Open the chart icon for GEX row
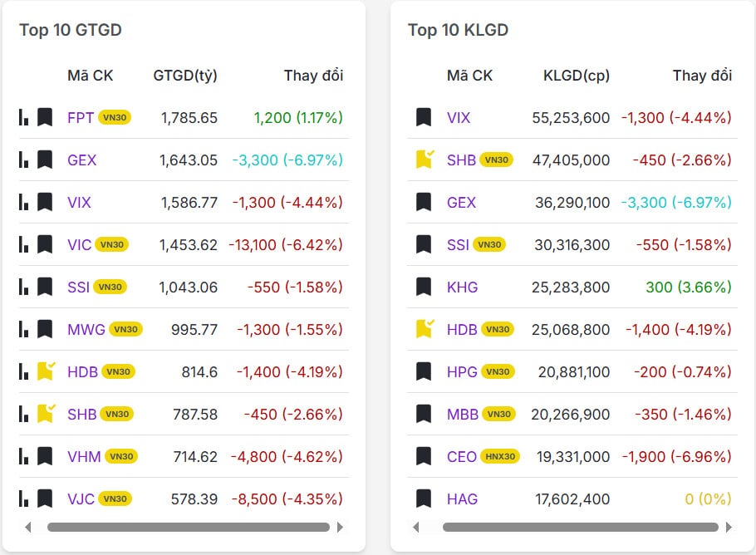Image resolution: width=756 pixels, height=555 pixels. [x=24, y=160]
